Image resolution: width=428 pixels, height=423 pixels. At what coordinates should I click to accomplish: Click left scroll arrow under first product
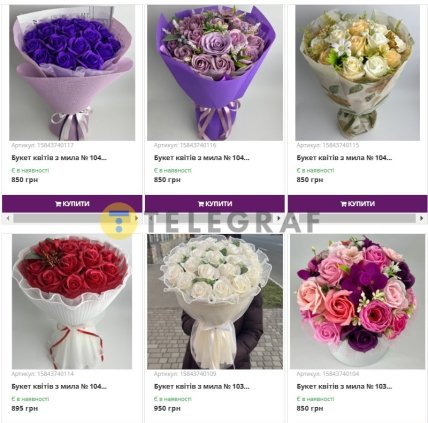point(8,218)
